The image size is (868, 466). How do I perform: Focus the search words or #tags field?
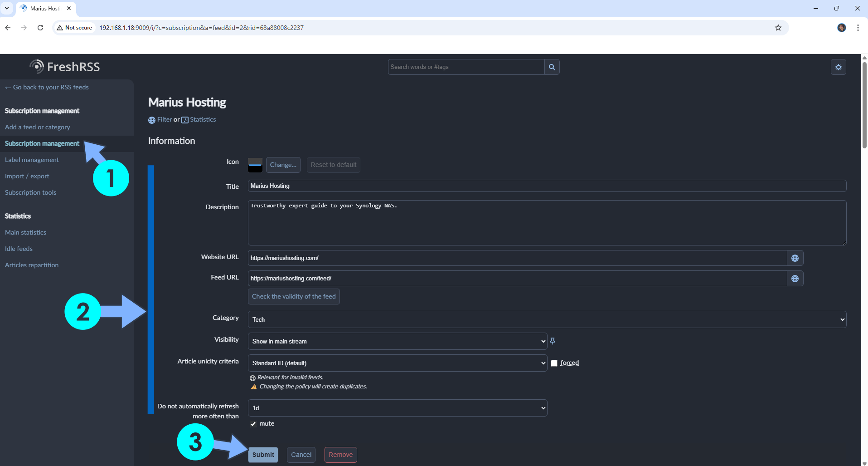click(466, 67)
